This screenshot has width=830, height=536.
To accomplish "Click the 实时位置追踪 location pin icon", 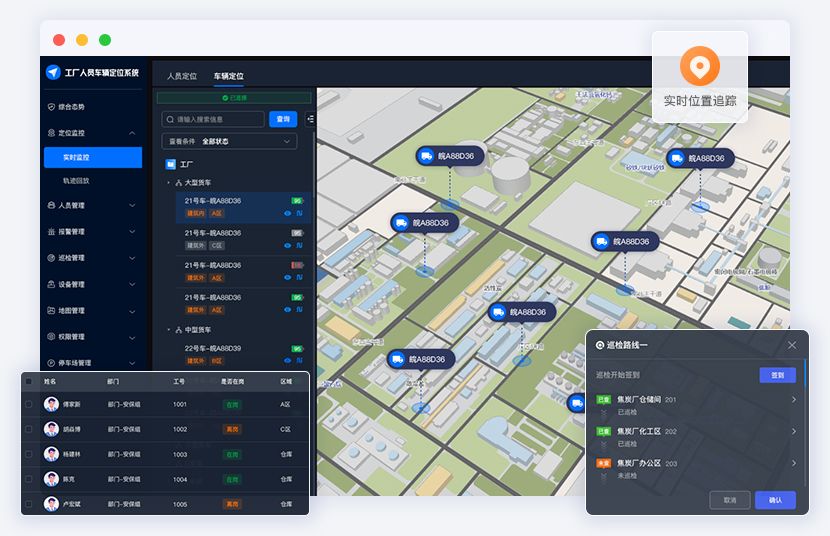I will [700, 66].
